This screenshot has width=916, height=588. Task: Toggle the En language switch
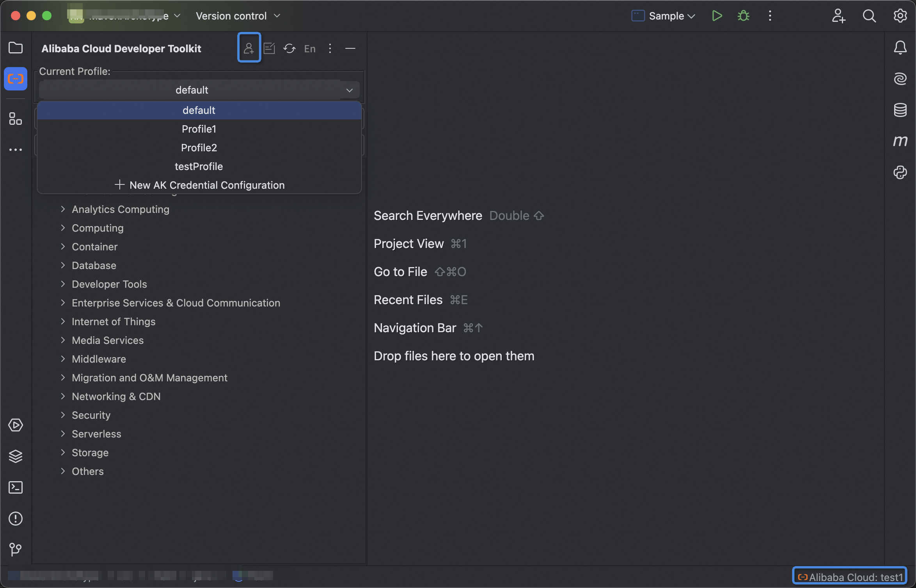point(310,48)
